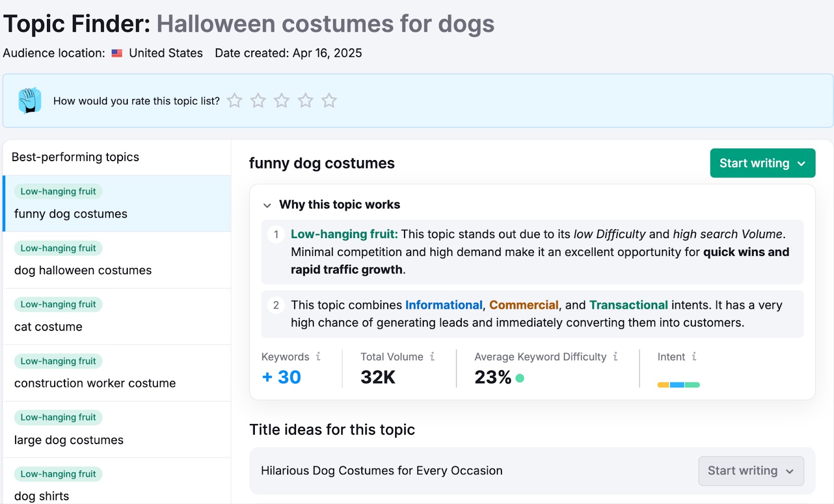Click the '+ 30' keywords link

pyautogui.click(x=282, y=377)
